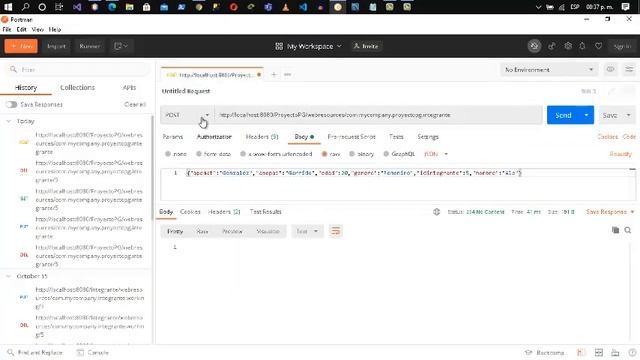Clear all history entries
This screenshot has width=640, height=360.
pos(135,104)
